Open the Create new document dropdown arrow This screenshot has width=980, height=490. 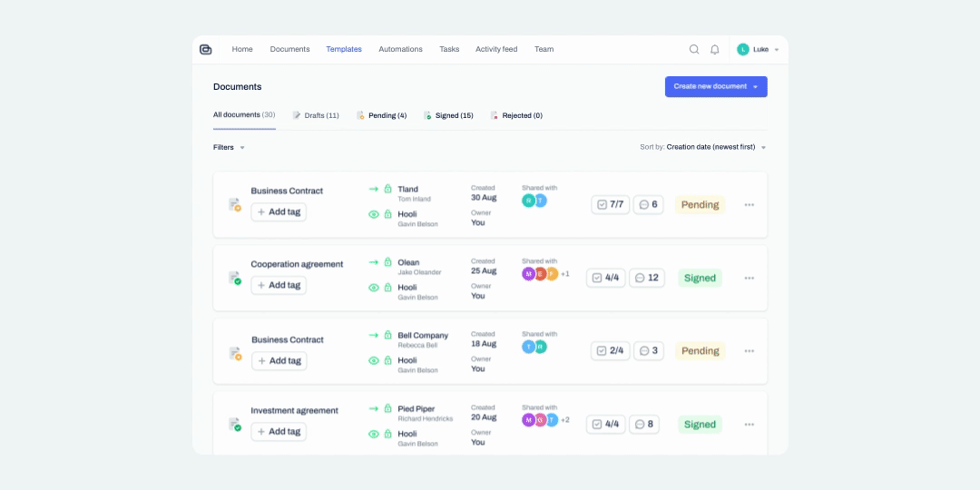coord(755,87)
